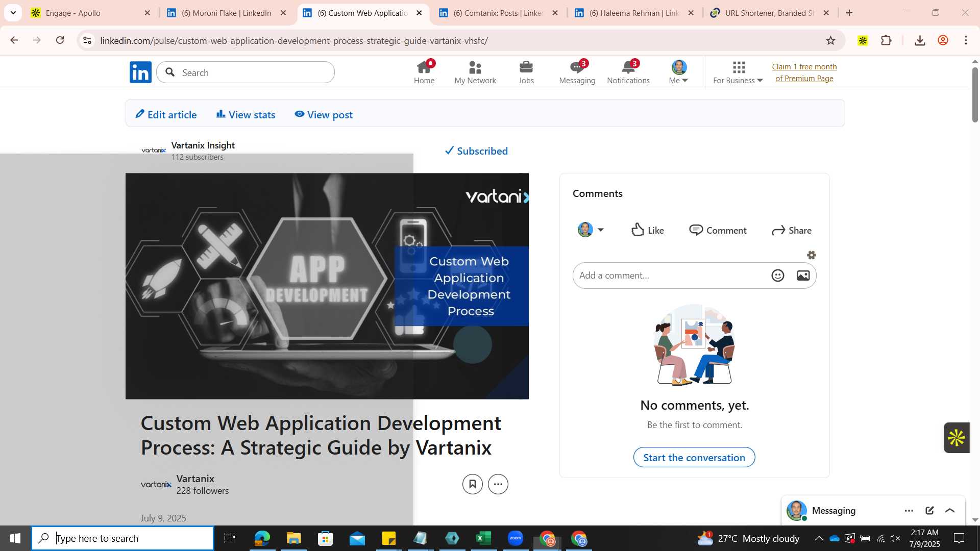Click the Edit article pencil link
The width and height of the screenshot is (980, 551).
166,115
